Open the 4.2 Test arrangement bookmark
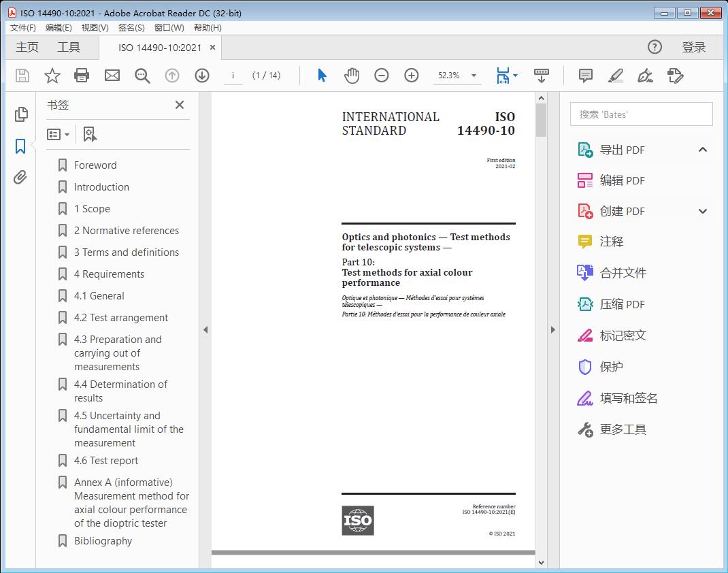 tap(120, 318)
